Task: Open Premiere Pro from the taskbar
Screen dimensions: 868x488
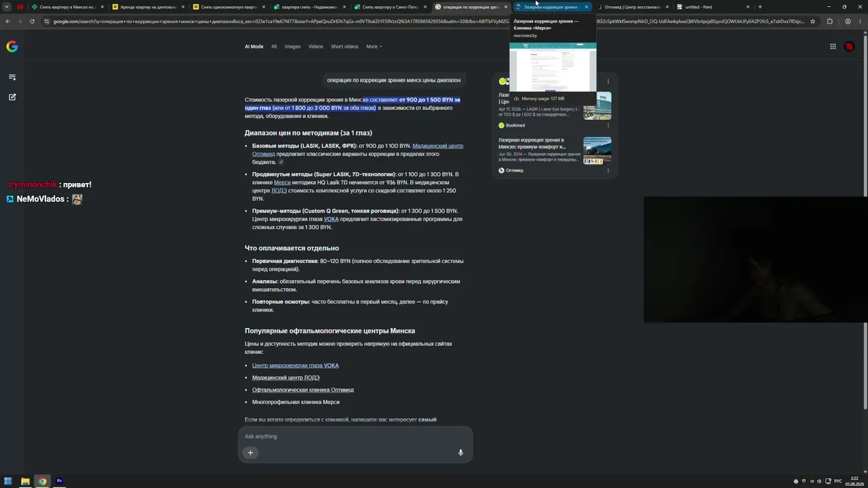Action: tap(59, 481)
